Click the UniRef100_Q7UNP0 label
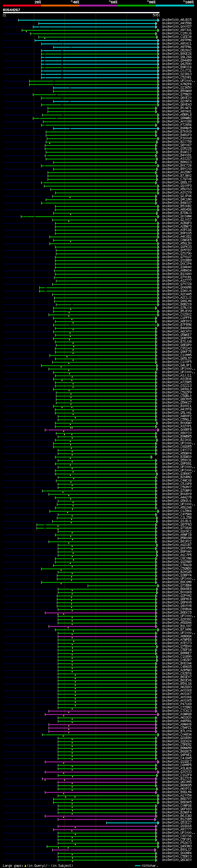The height and width of the screenshot is (868, 197). click(x=177, y=491)
